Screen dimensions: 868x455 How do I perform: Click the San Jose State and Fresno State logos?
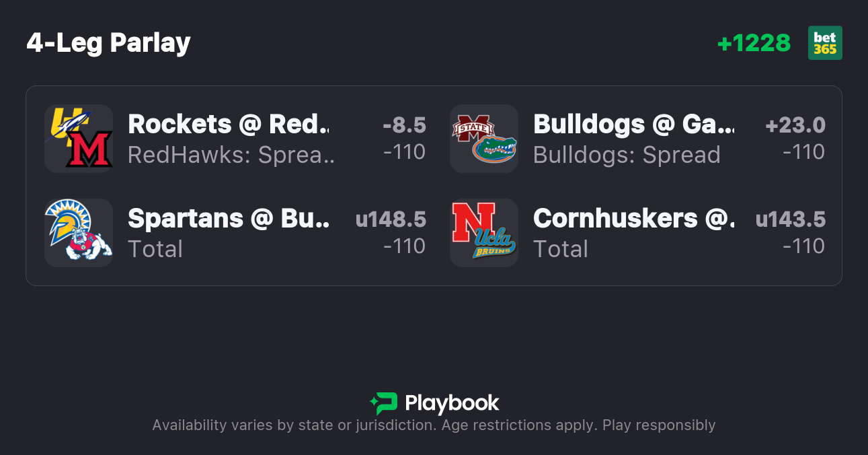pyautogui.click(x=79, y=233)
